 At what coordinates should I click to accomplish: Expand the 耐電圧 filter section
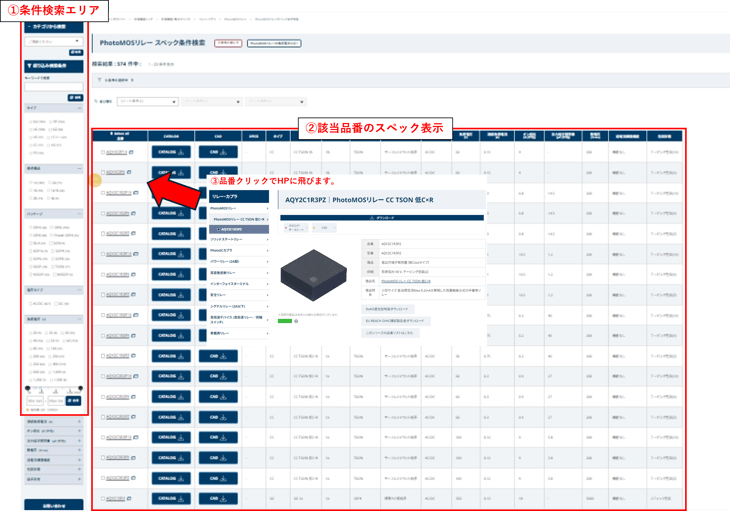click(x=54, y=450)
